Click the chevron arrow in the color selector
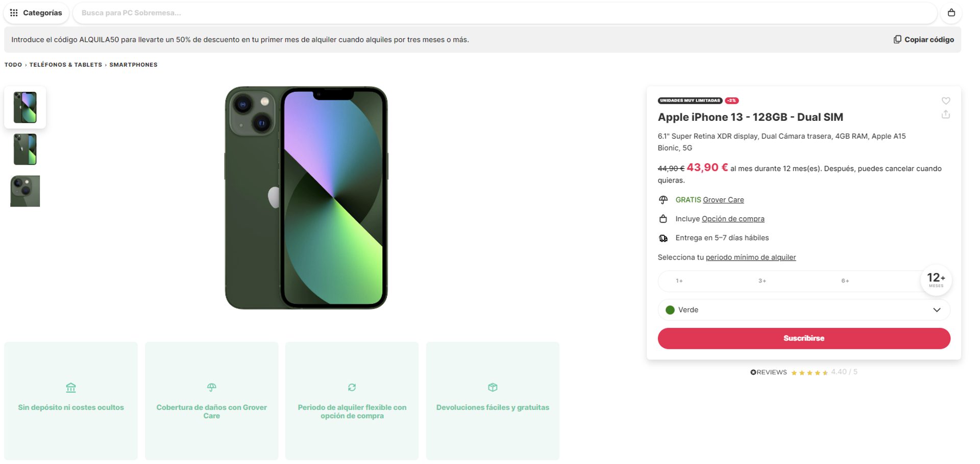Image resolution: width=980 pixels, height=464 pixels. [937, 310]
